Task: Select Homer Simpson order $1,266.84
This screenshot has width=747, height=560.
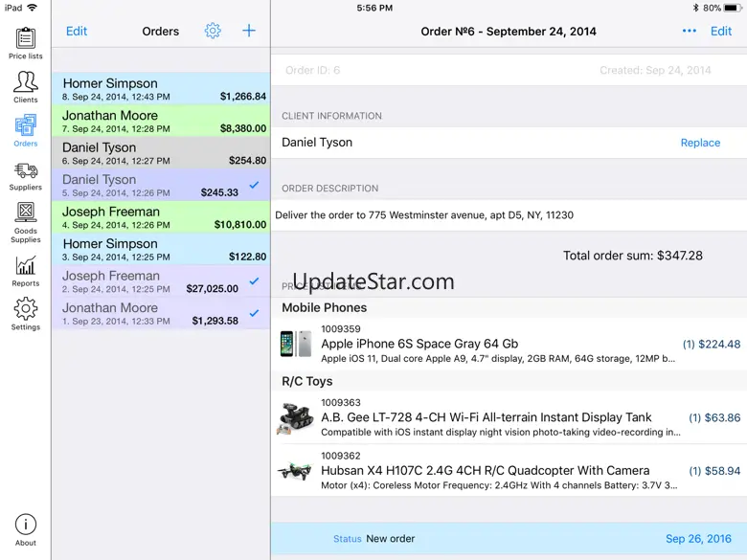Action: [x=161, y=89]
